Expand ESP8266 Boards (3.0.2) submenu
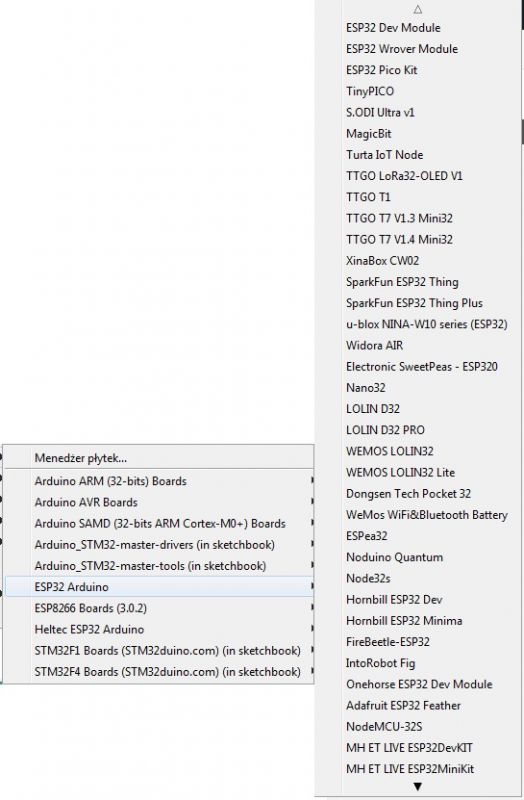524x800 pixels. coord(159,608)
